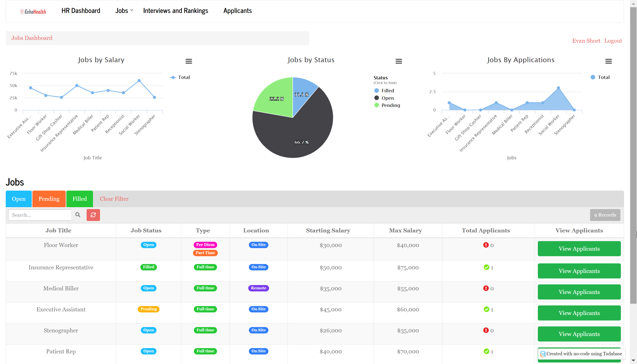
Task: Click the Logout link
Action: click(613, 41)
